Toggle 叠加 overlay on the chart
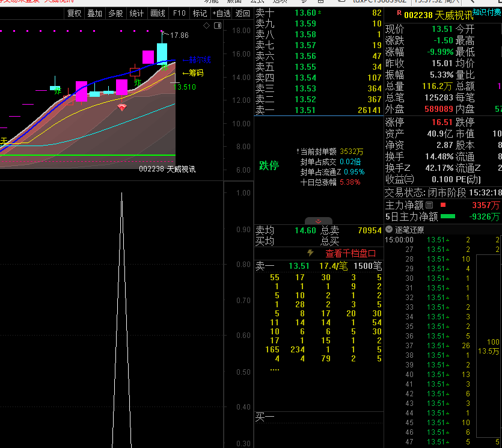 (94, 13)
